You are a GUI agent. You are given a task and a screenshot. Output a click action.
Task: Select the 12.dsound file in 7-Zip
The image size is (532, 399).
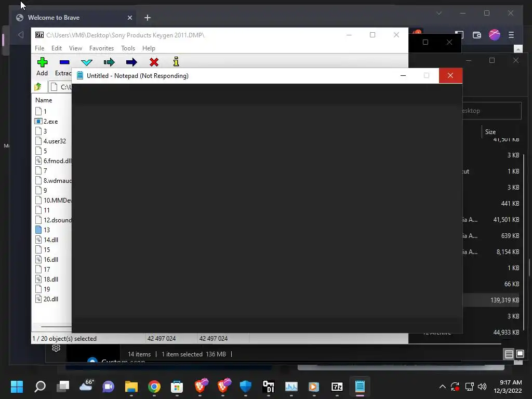coord(54,220)
